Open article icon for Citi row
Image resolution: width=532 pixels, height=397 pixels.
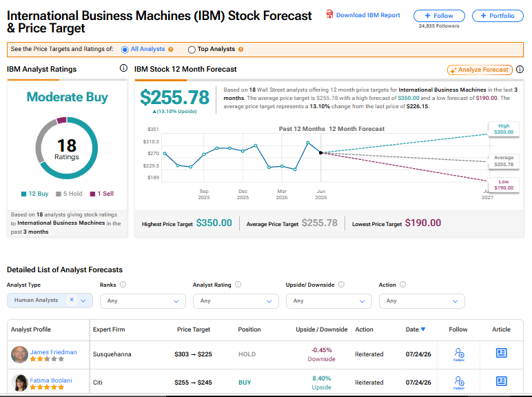click(x=502, y=381)
